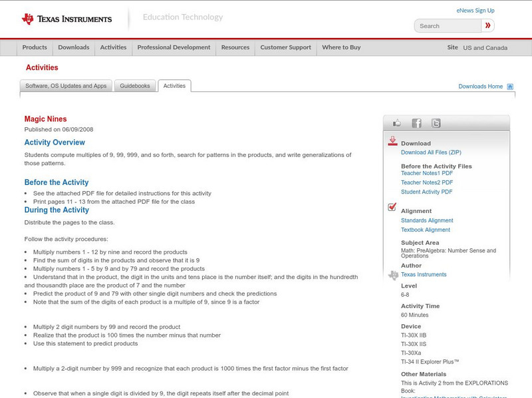Image resolution: width=532 pixels, height=398 pixels.
Task: Open the Where to Buy menu
Action: pos(341,47)
